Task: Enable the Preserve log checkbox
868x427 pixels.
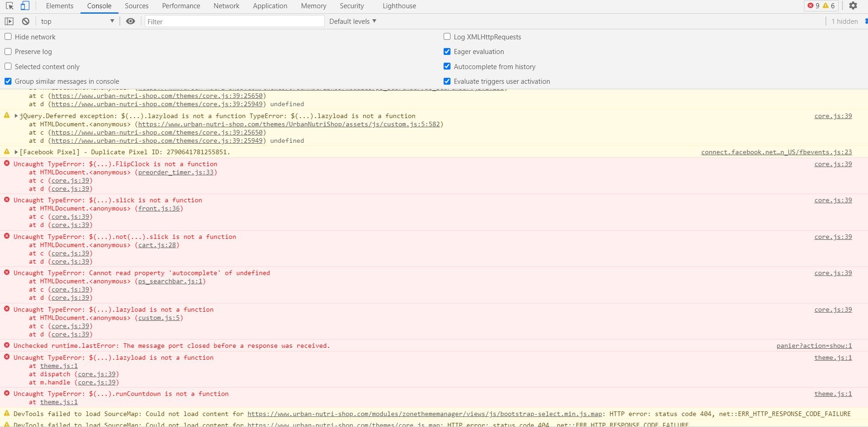Action: pos(8,51)
